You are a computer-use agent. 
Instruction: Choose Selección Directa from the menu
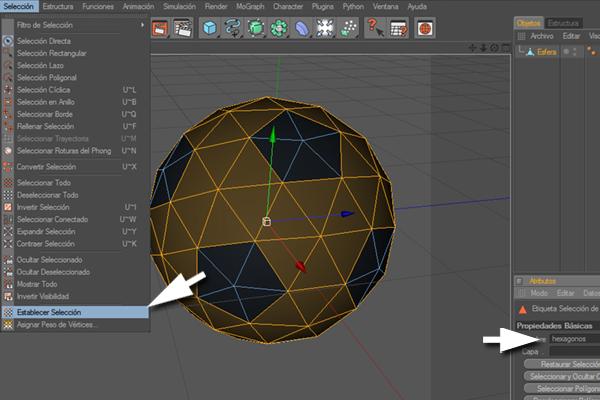tap(75, 41)
